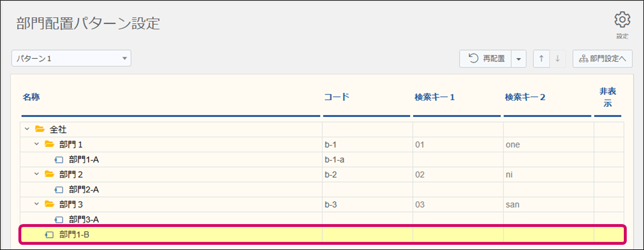Click the 再配置 button
Viewport: 644px width, 250px height.
pos(486,59)
